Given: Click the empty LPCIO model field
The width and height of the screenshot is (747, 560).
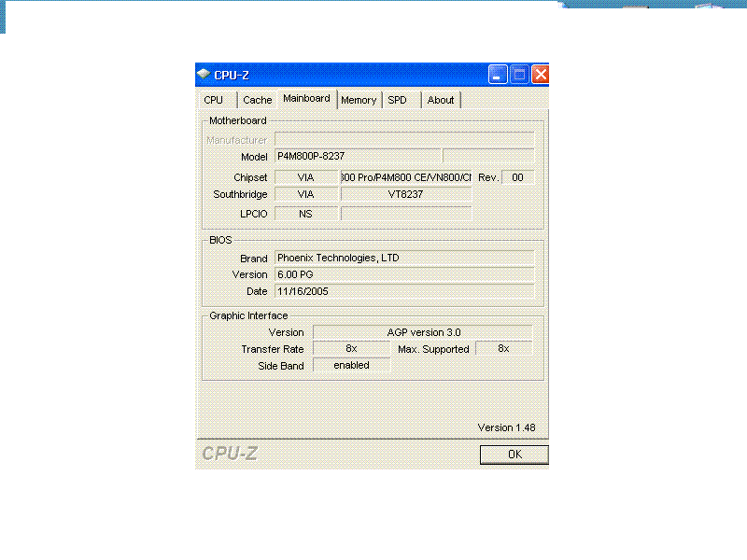Looking at the screenshot, I should pos(406,214).
